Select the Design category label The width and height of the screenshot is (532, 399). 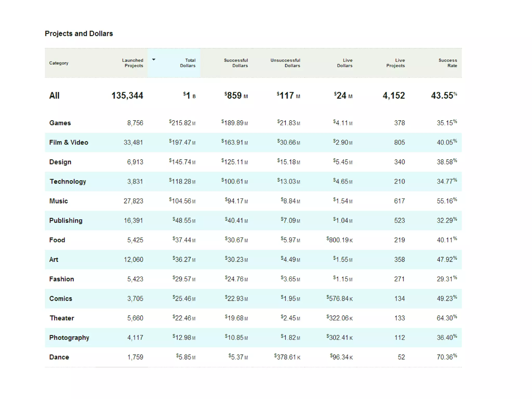[60, 162]
